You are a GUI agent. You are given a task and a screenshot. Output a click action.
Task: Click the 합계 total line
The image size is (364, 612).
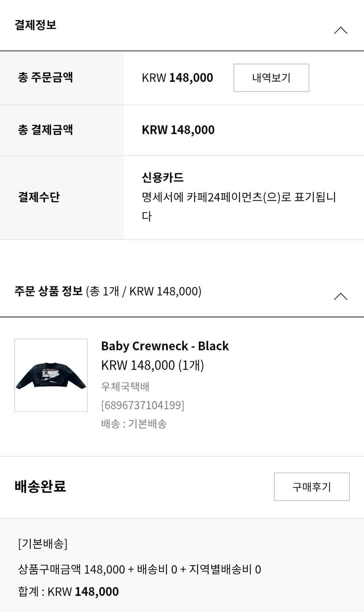coord(68,592)
